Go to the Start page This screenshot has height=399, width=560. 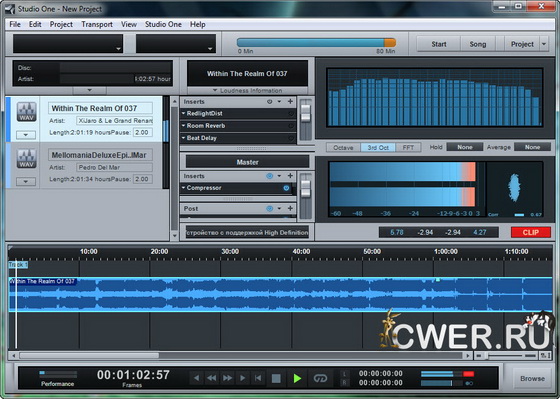click(x=439, y=44)
